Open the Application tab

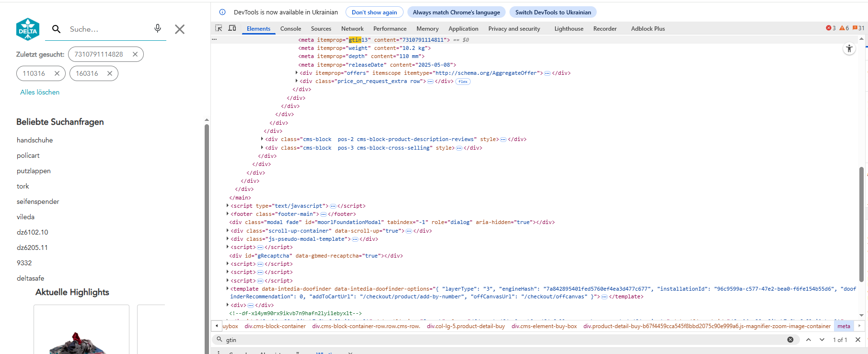463,29
